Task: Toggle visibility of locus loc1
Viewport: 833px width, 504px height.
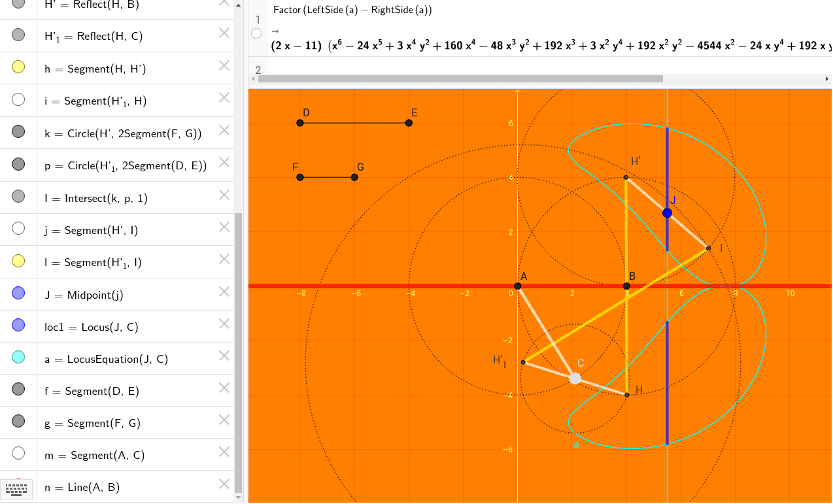Action: [18, 324]
